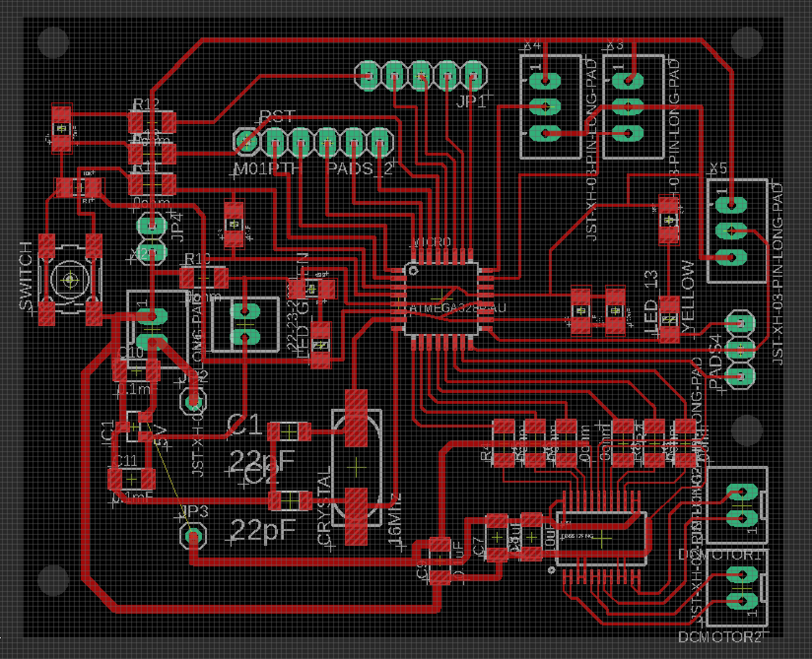Select the motor driver IC body
Screen dimensions: 812x659
601,538
